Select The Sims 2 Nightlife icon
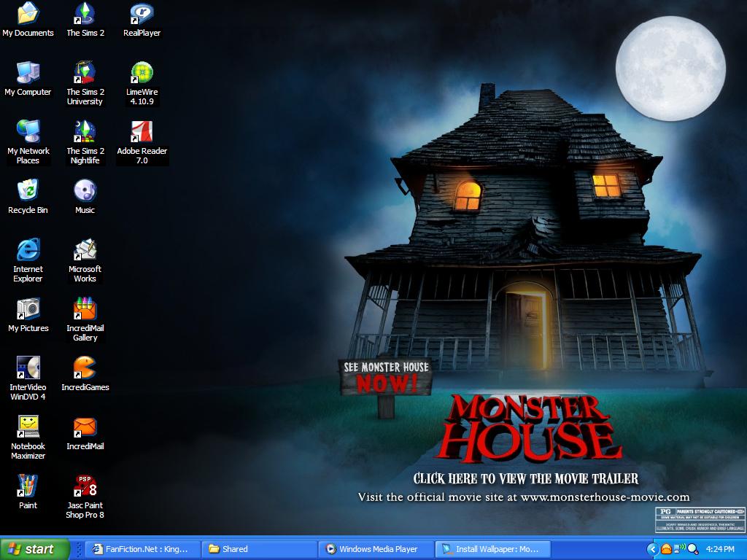 pos(85,133)
